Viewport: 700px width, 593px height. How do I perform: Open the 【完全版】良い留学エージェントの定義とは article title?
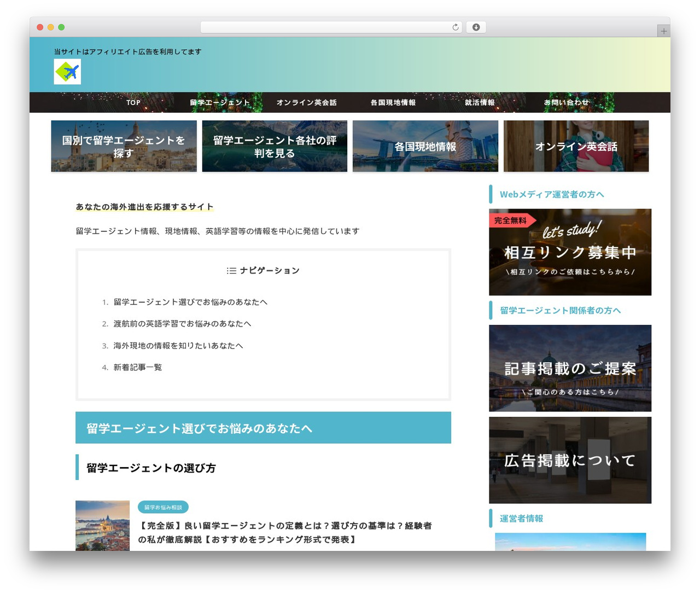point(285,532)
